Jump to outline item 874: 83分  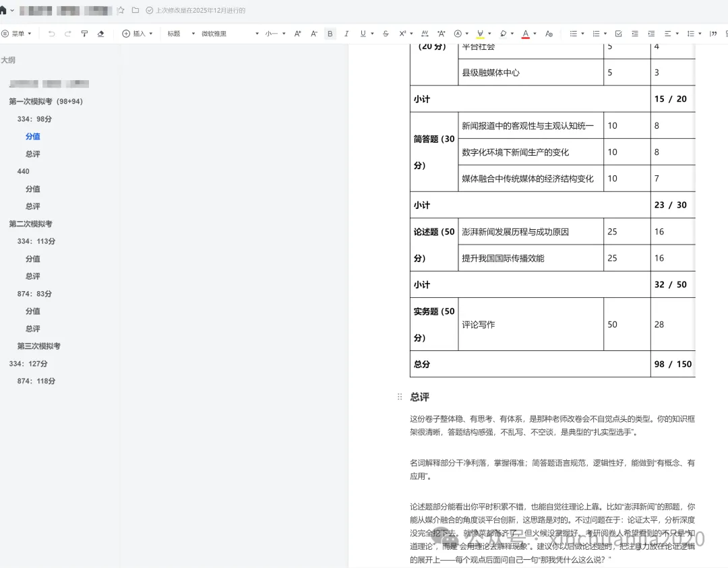click(x=34, y=294)
